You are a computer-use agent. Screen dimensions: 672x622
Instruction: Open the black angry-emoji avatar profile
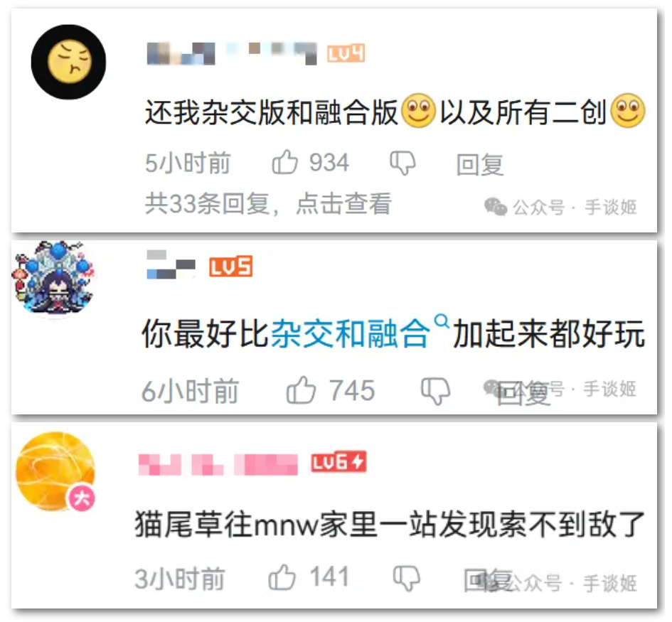click(x=68, y=62)
